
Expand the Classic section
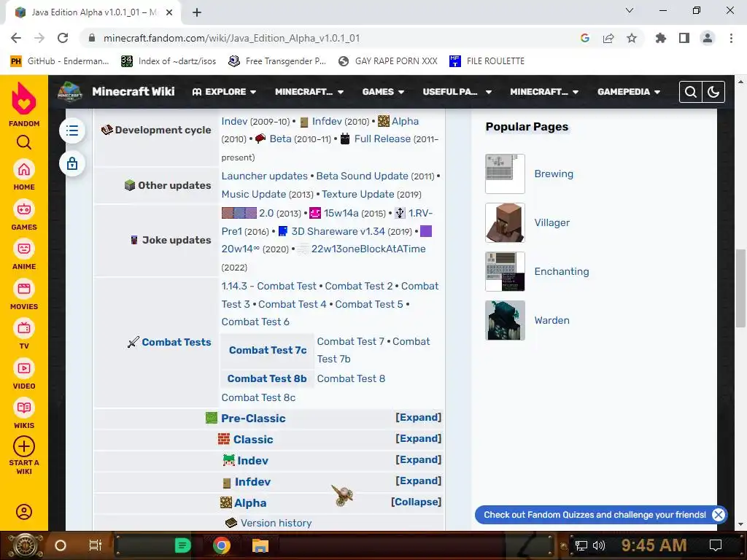point(418,438)
